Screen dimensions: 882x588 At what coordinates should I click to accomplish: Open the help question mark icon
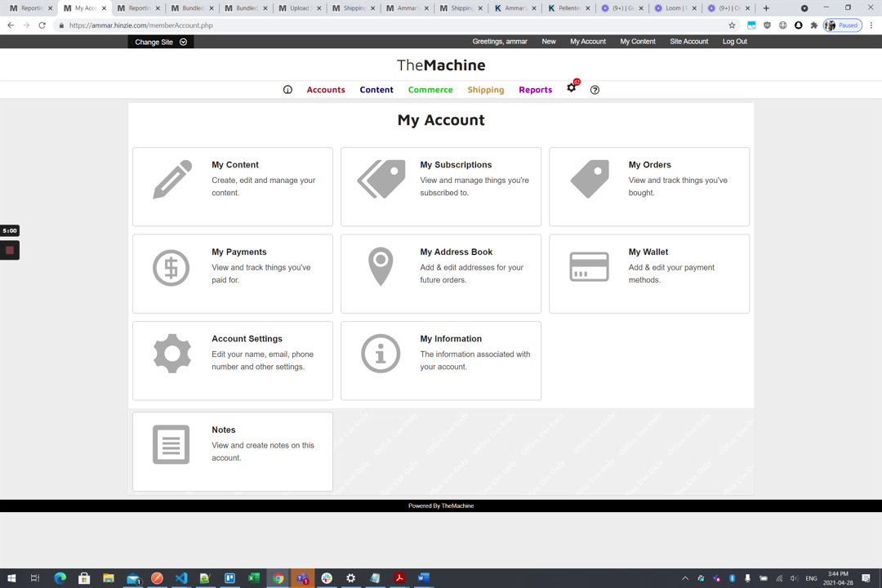(x=595, y=90)
